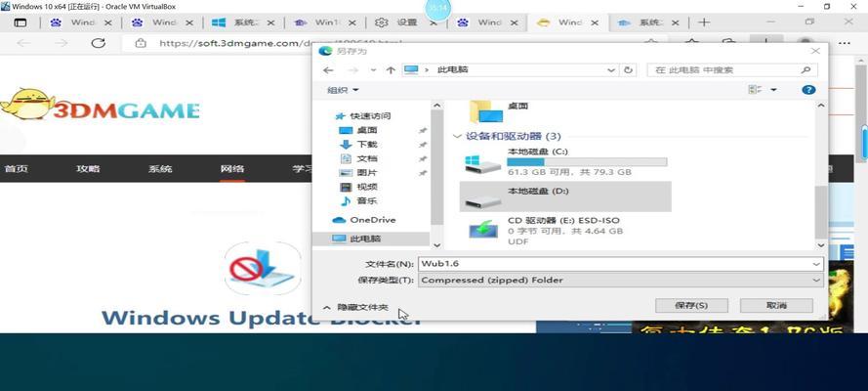Click the 3DMGAME logo
The height and width of the screenshot is (391, 868).
pos(101,105)
